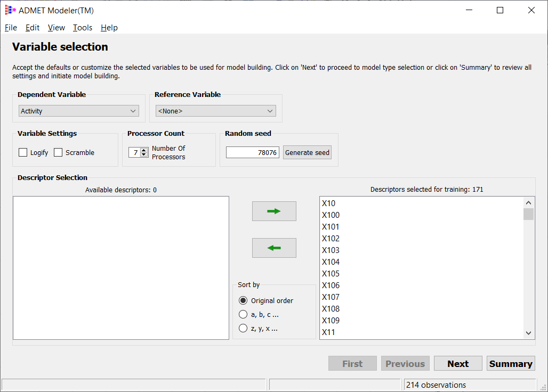Click the green left arrow transfer button
548x392 pixels.
click(274, 248)
